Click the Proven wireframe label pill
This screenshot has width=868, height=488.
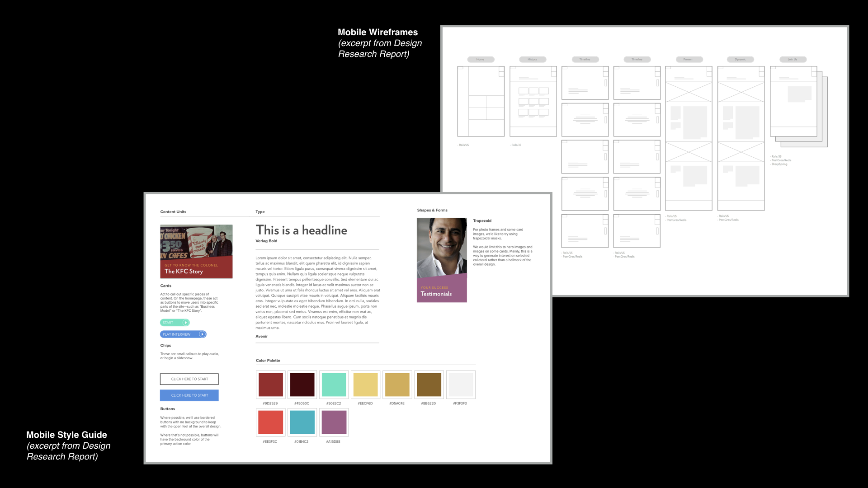pos(689,59)
